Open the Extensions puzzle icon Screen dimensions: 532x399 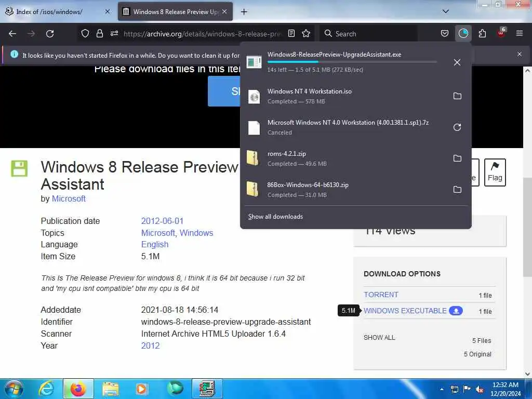[x=482, y=34]
